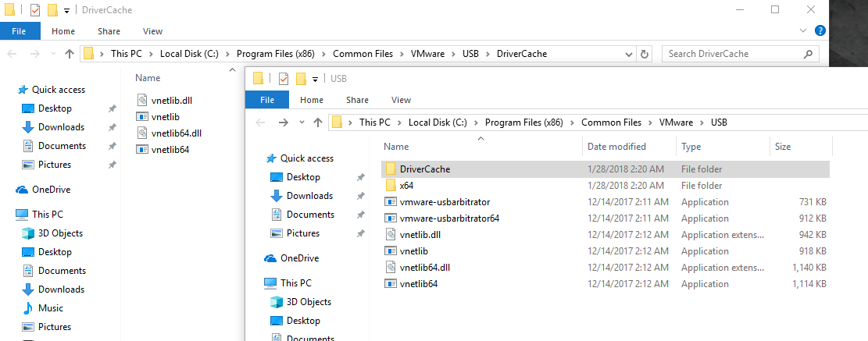The height and width of the screenshot is (341, 868).
Task: Open the Home tab in DriverCache window
Action: point(63,31)
